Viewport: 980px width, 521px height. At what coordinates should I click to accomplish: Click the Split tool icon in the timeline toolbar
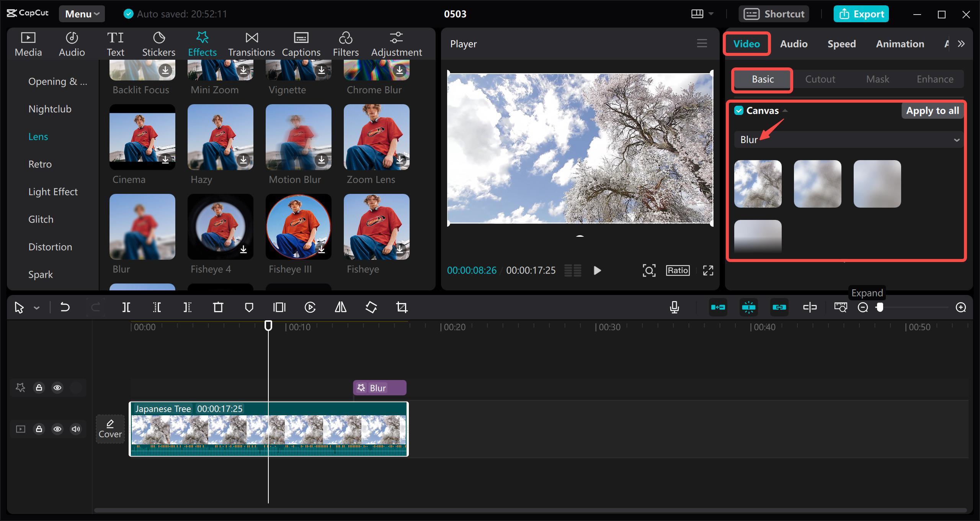coord(126,307)
